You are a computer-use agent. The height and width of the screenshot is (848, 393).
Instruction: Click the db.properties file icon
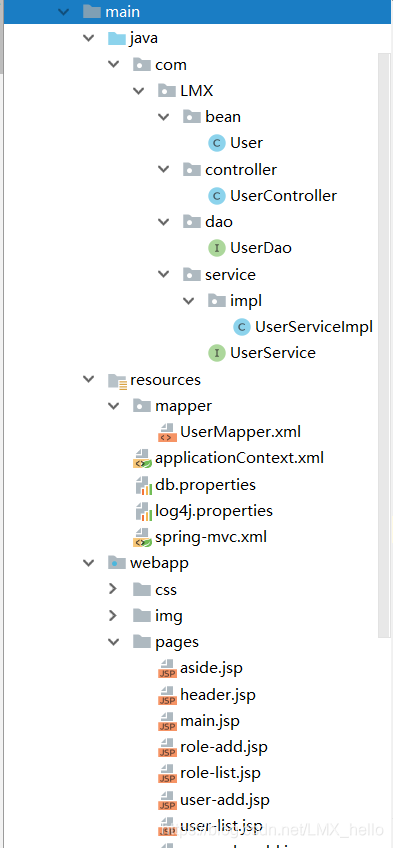pyautogui.click(x=143, y=485)
